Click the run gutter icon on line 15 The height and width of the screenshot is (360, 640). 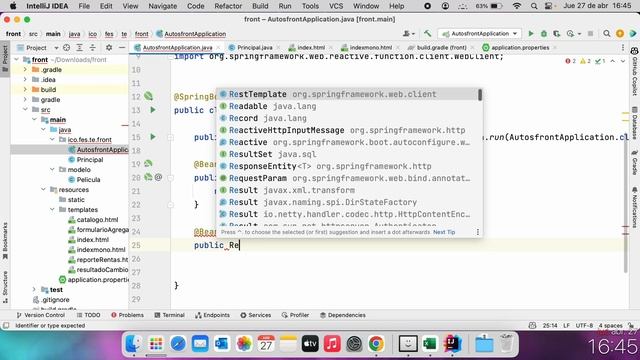click(x=153, y=137)
